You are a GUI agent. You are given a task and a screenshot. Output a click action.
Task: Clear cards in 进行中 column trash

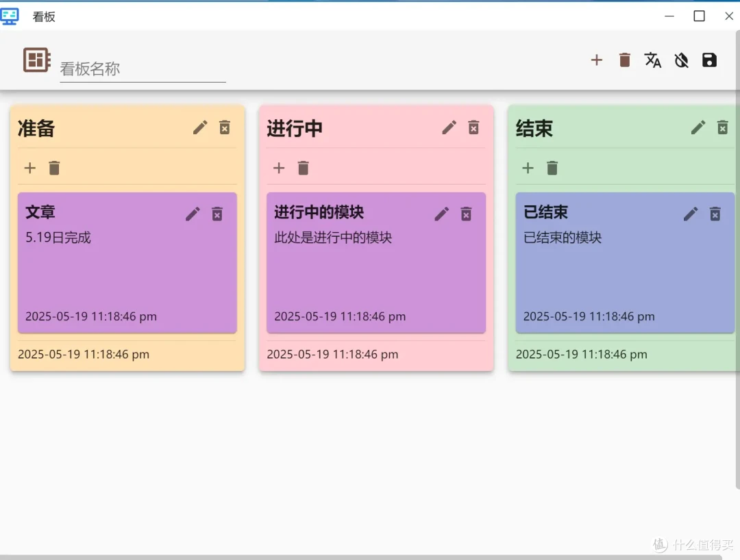304,168
